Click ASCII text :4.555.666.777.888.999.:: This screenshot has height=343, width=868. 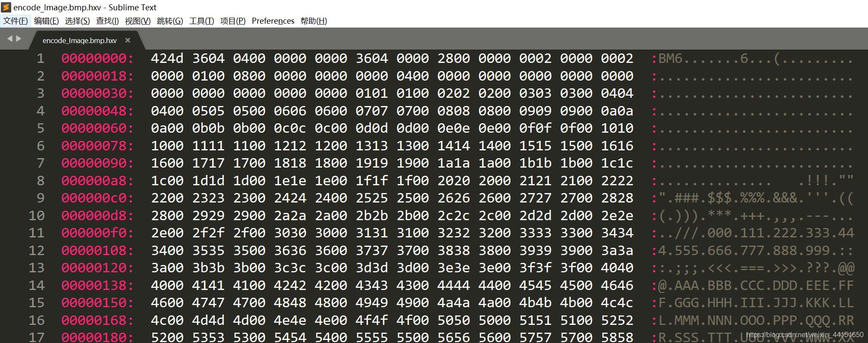753,250
